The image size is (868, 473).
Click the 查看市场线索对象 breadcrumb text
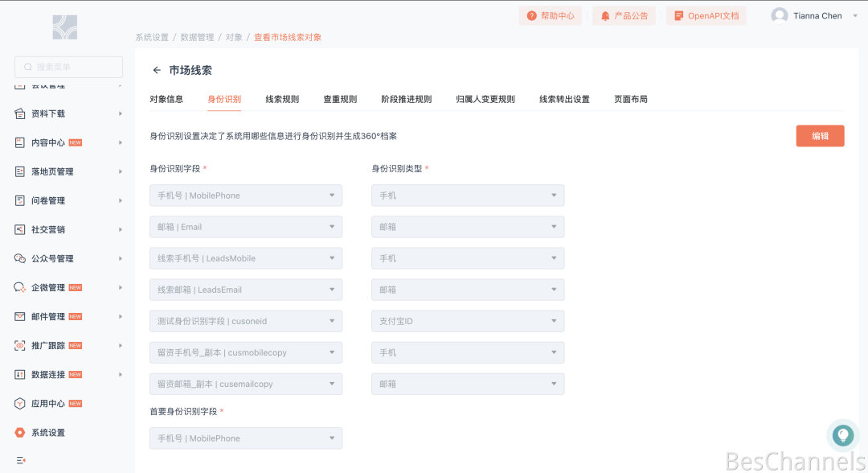click(x=287, y=37)
